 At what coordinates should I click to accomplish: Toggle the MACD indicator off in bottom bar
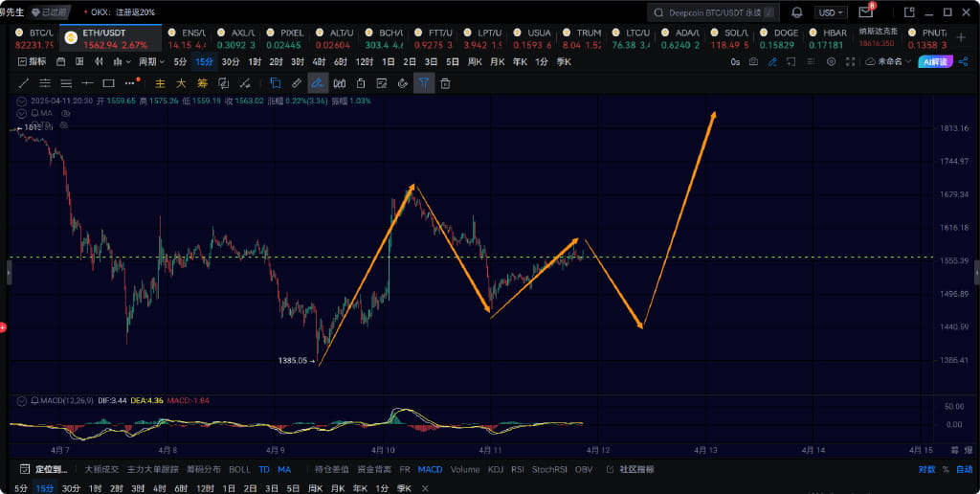click(x=430, y=470)
